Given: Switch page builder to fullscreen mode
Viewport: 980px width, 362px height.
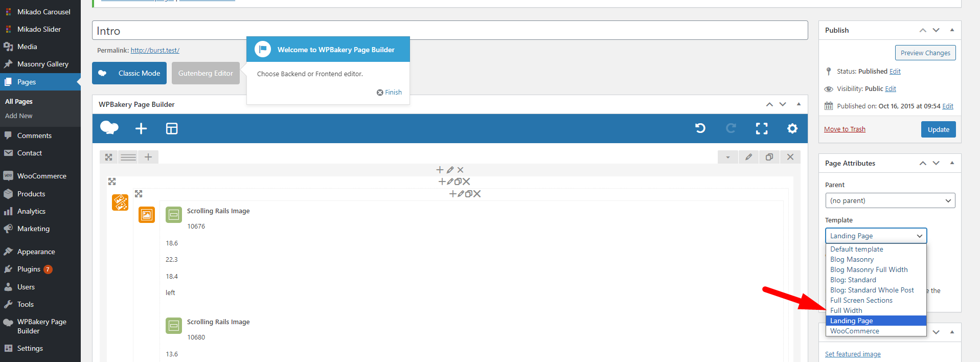Looking at the screenshot, I should pos(762,128).
